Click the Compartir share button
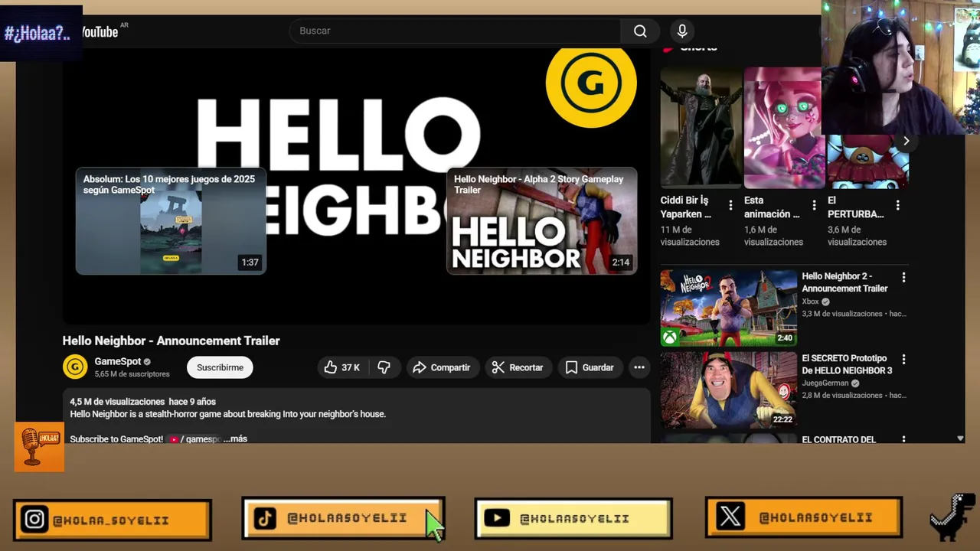The height and width of the screenshot is (551, 980). (442, 367)
